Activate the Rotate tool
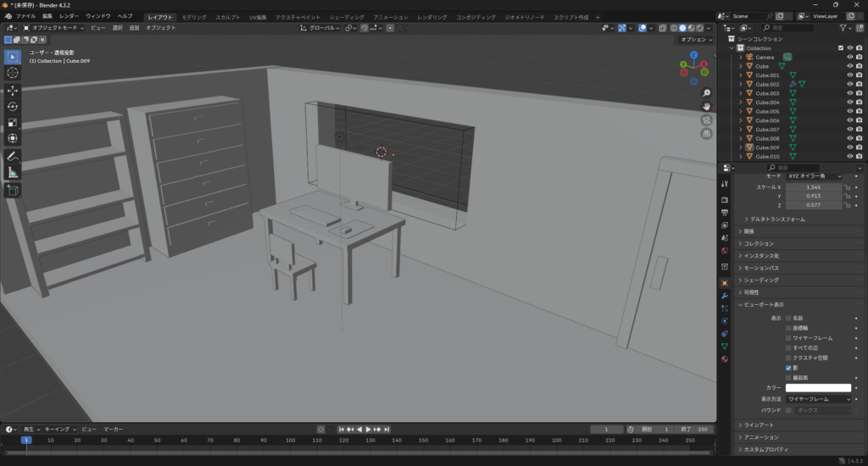This screenshot has width=868, height=466. point(13,106)
